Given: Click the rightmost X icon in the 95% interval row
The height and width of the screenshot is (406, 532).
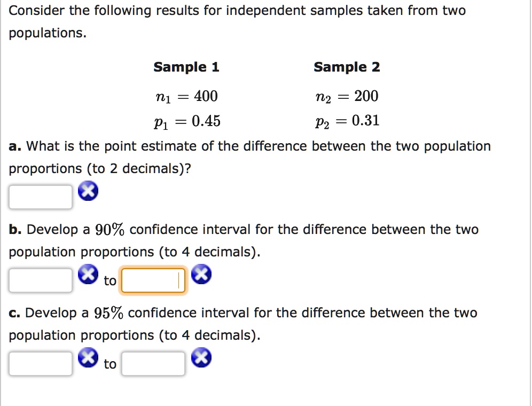Looking at the screenshot, I should 202,357.
